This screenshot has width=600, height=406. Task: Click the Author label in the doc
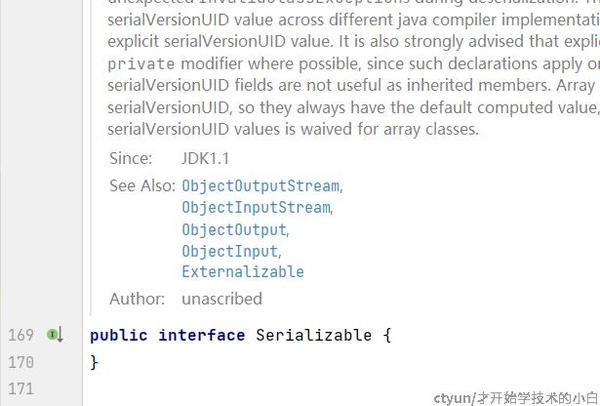(x=137, y=298)
